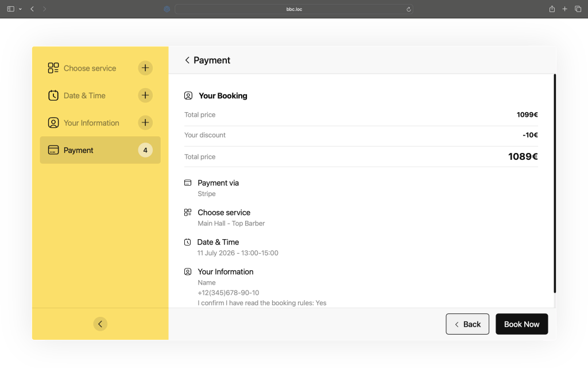Click the Payment card icon in sidebar
Image resolution: width=588 pixels, height=368 pixels.
click(x=53, y=150)
